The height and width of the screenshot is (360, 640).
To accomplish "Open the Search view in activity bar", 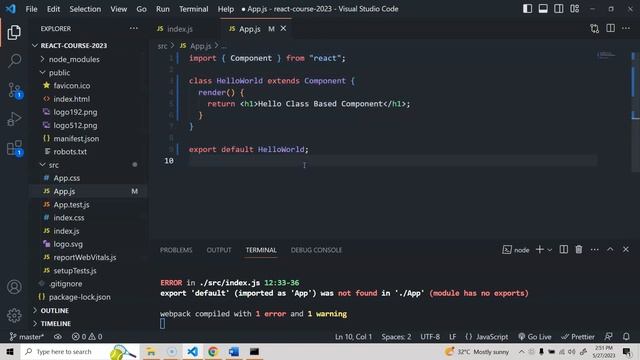I will pos(14,60).
